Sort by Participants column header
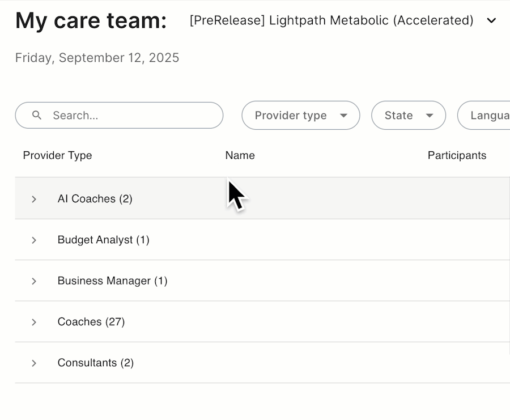Viewport: 510px width, 420px height. coord(457,155)
